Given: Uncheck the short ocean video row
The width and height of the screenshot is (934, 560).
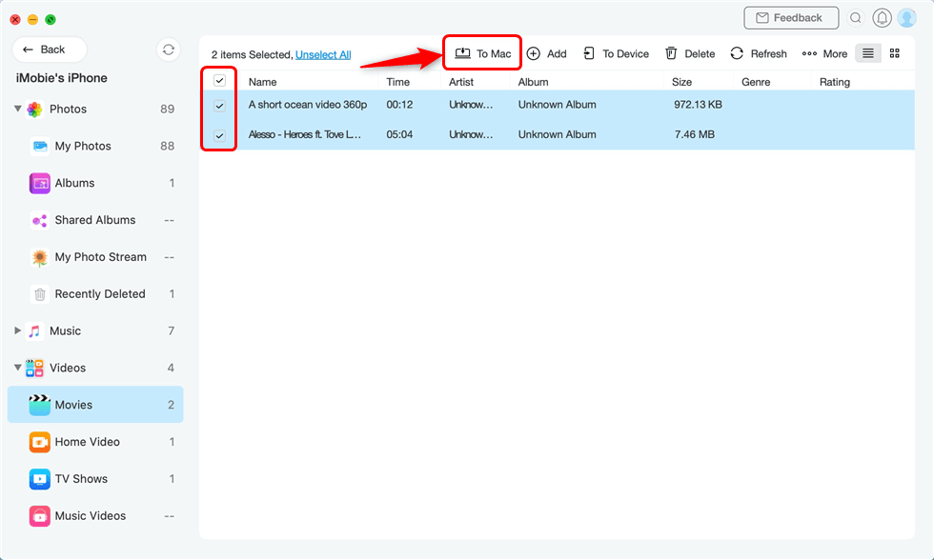Looking at the screenshot, I should 220,106.
